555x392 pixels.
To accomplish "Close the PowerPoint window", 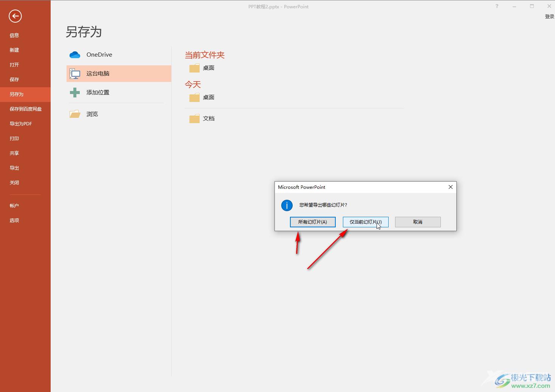I will pos(549,6).
